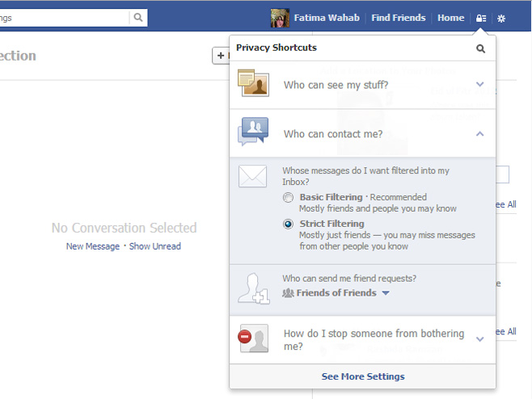Open the Friends of Friends dropdown
The image size is (532, 399).
(x=336, y=293)
